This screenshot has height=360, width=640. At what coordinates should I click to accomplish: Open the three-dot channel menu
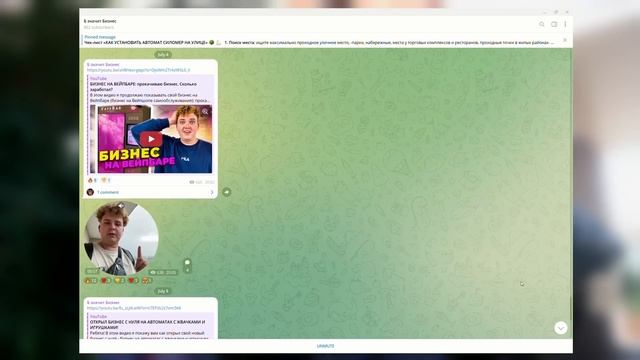pos(565,24)
